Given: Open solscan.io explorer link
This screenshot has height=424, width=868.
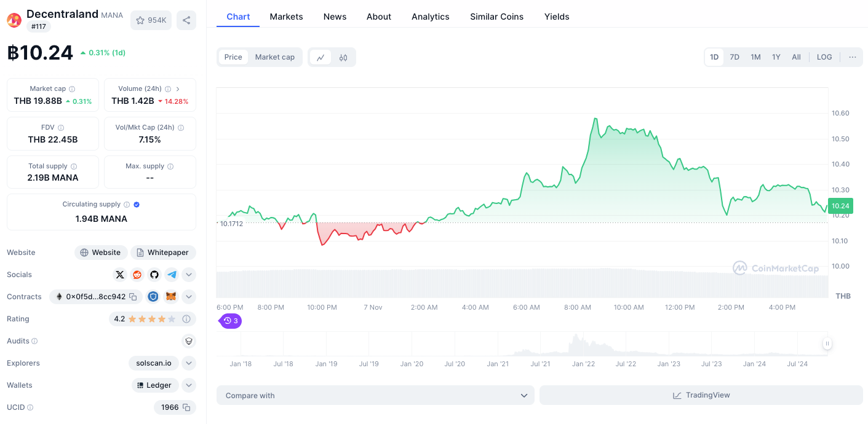Looking at the screenshot, I should (x=154, y=363).
